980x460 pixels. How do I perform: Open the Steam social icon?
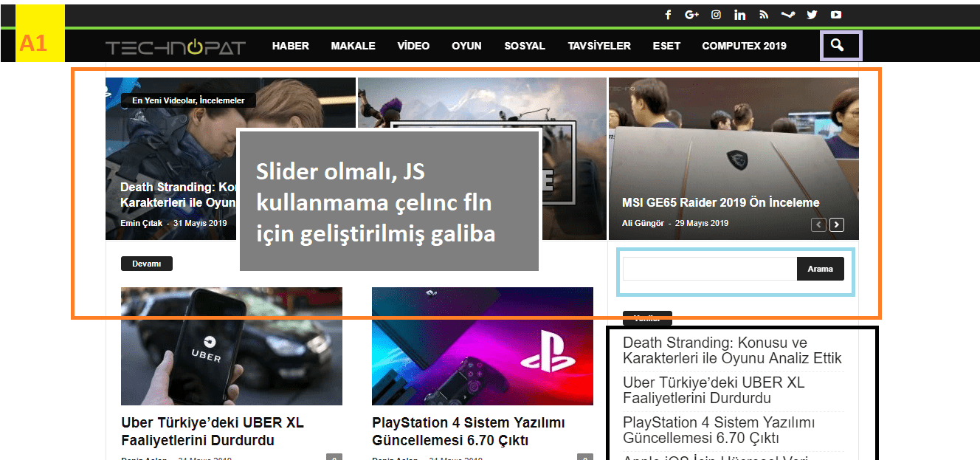tap(788, 15)
